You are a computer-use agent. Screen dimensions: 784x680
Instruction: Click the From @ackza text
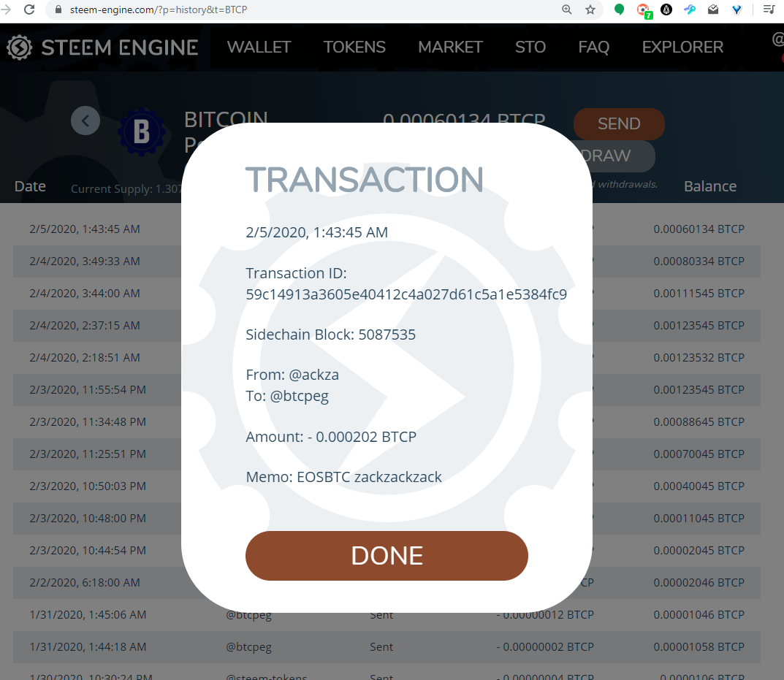coord(292,375)
